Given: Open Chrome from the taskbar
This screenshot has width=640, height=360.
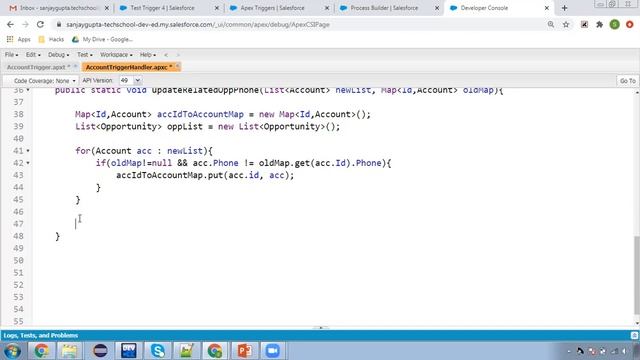Looking at the screenshot, I should 41,351.
